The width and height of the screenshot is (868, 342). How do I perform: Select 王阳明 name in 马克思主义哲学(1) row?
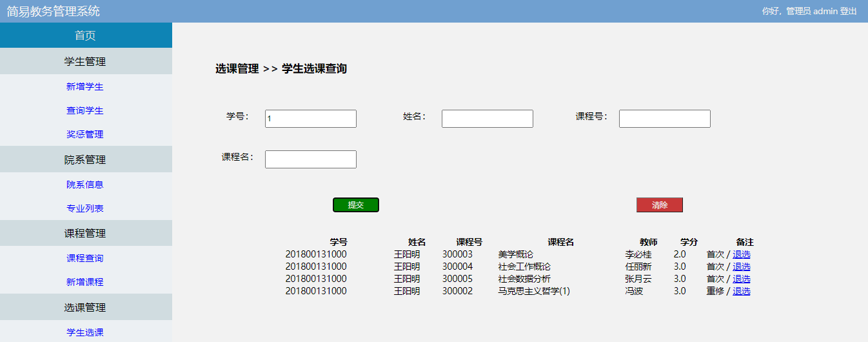tap(407, 291)
